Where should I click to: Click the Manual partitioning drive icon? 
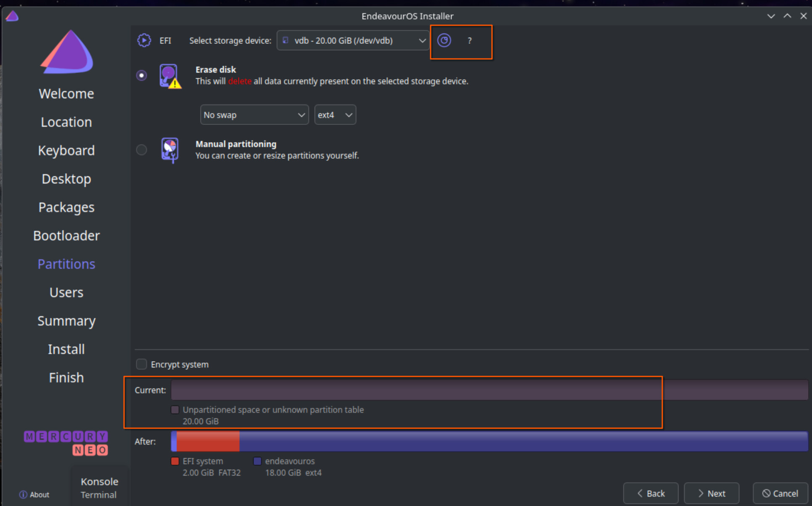coord(170,150)
